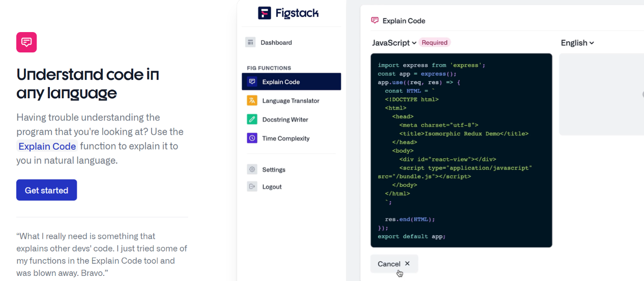Click the 'Having trouble understanding' paragraph
This screenshot has height=281, width=644.
point(100,138)
